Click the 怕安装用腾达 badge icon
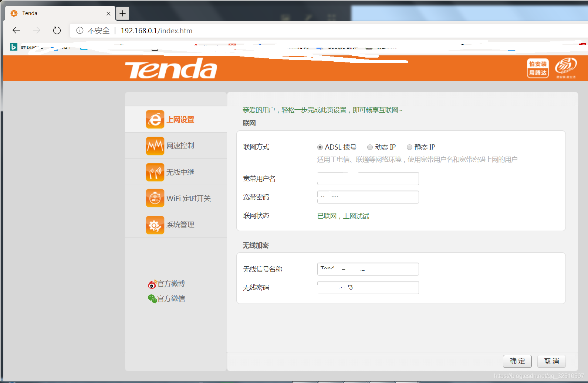 click(x=538, y=68)
